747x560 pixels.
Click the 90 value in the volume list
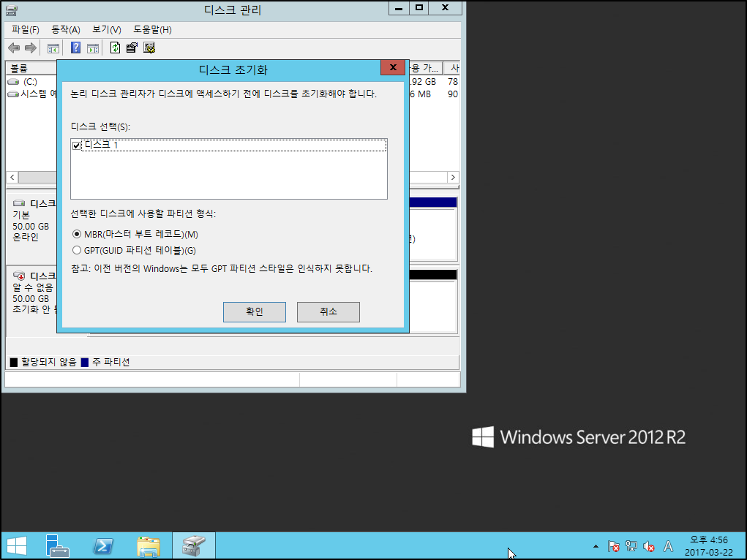tap(453, 94)
